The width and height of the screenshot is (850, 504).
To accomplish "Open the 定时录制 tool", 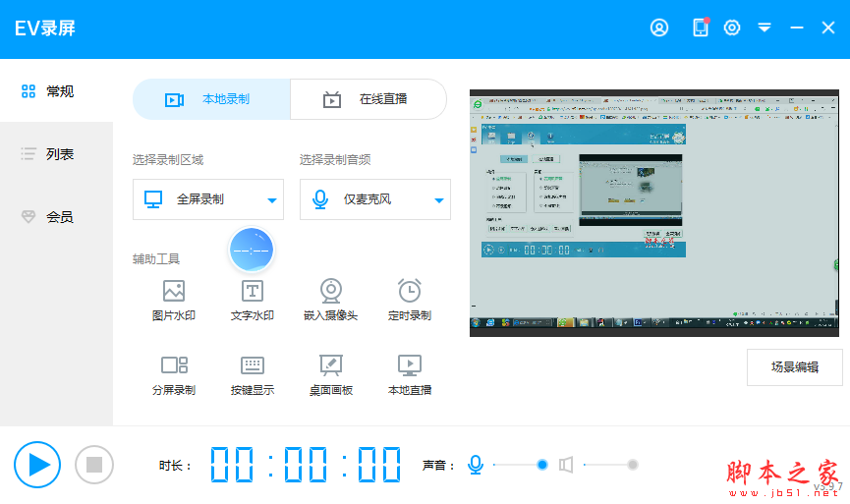I will [x=410, y=301].
